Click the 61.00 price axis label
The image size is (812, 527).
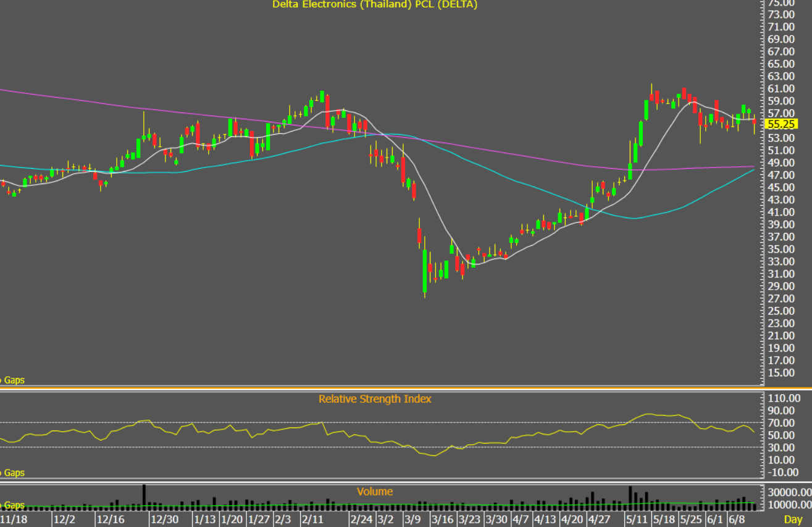781,89
